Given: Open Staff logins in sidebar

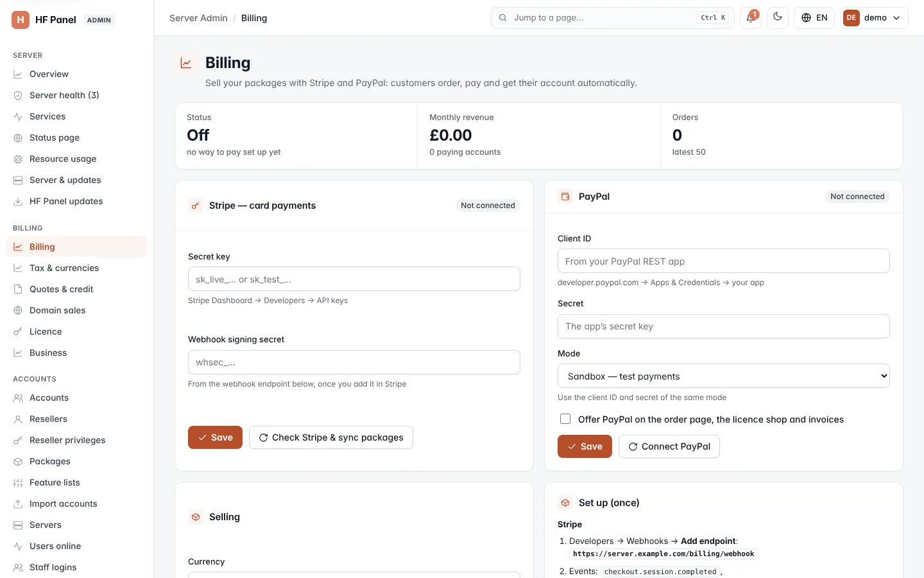Looking at the screenshot, I should (76, 567).
